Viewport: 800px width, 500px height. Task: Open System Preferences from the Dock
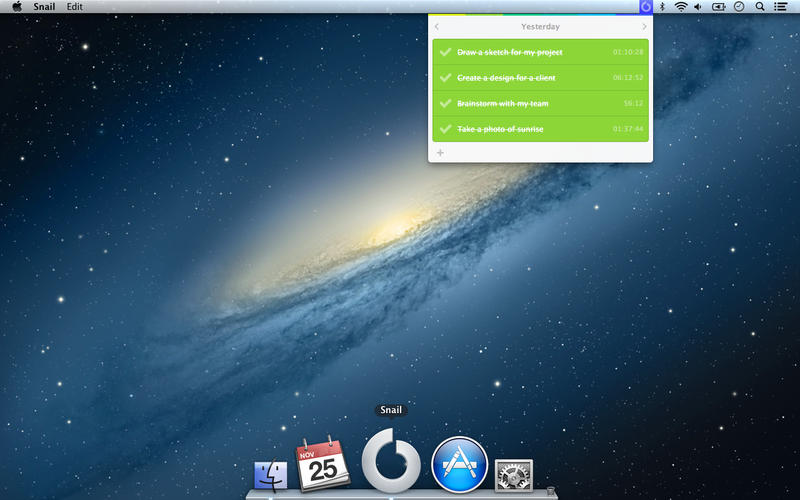[514, 474]
